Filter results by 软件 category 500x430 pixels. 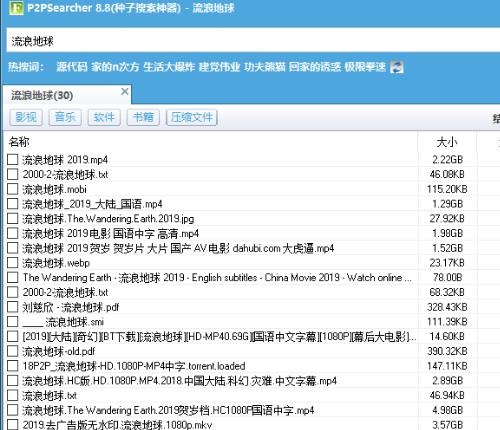[104, 117]
